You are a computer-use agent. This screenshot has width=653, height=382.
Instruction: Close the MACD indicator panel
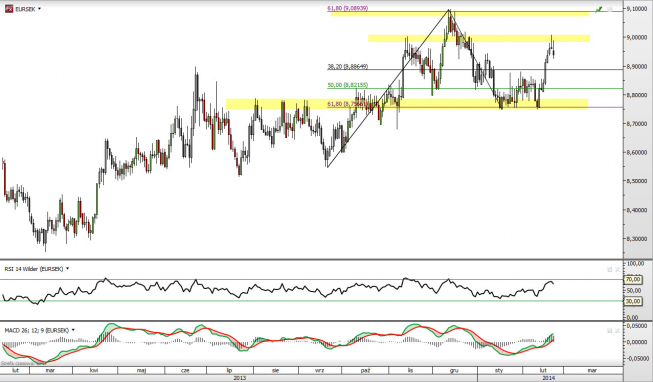tap(618, 330)
